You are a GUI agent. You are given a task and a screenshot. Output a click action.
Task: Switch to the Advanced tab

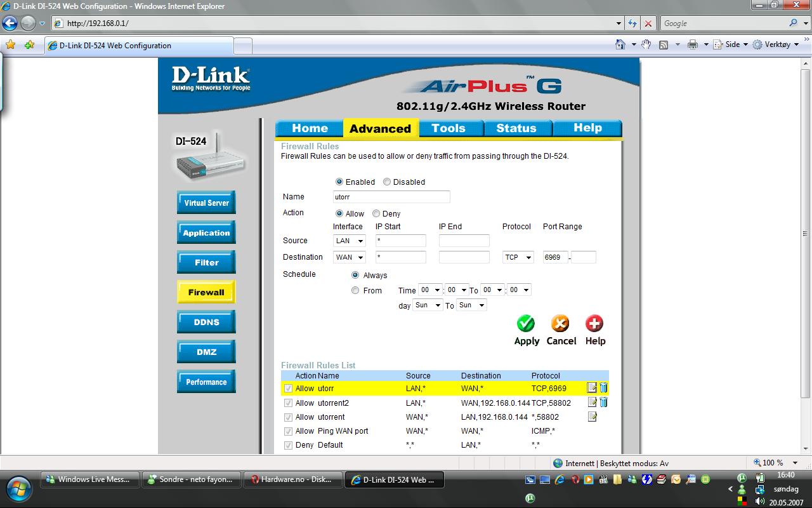tap(380, 128)
